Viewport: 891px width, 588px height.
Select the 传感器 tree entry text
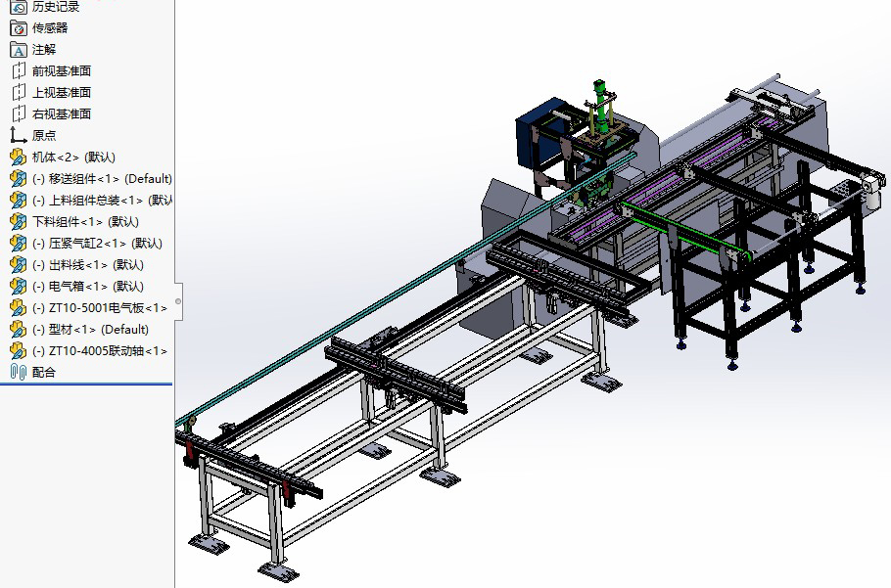click(50, 27)
